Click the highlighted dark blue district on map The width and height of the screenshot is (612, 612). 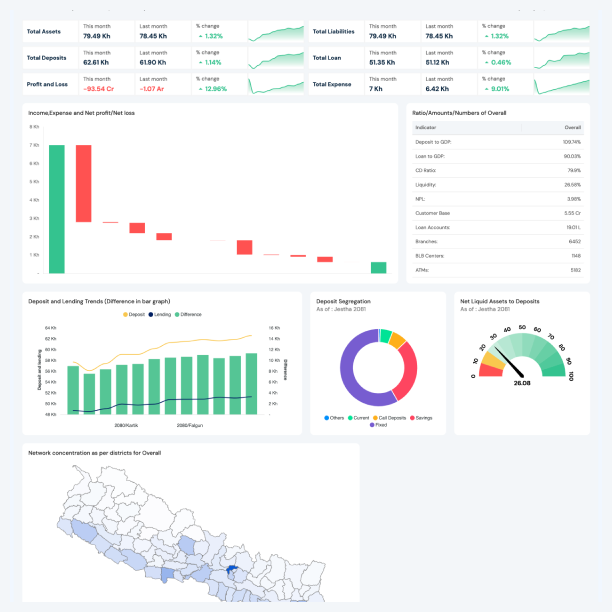231,570
